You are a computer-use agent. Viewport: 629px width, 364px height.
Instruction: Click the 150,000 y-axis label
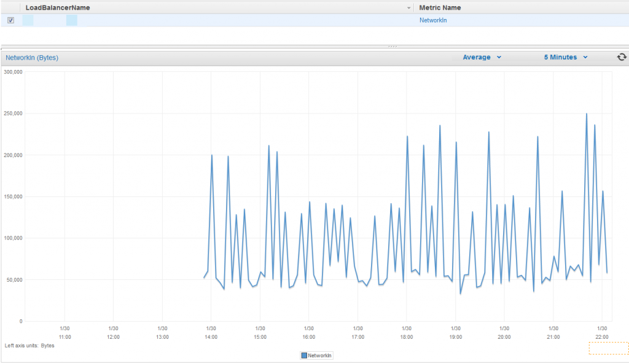tap(14, 197)
